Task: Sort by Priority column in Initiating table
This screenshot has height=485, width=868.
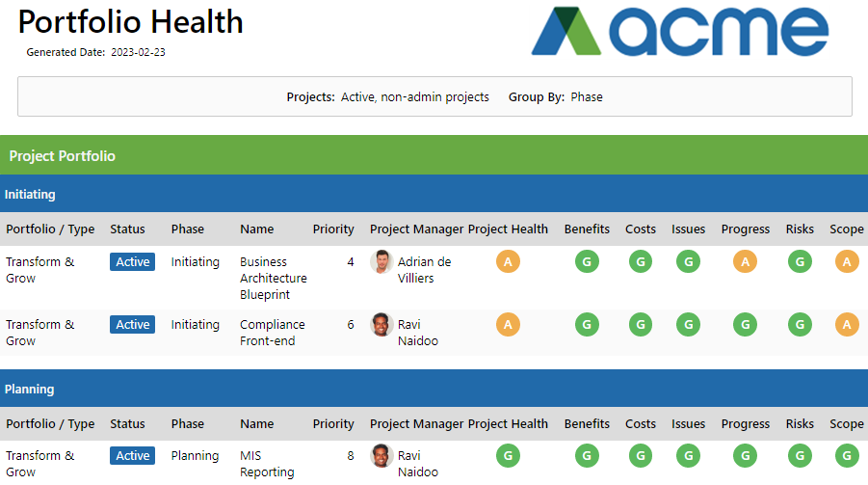Action: (333, 229)
